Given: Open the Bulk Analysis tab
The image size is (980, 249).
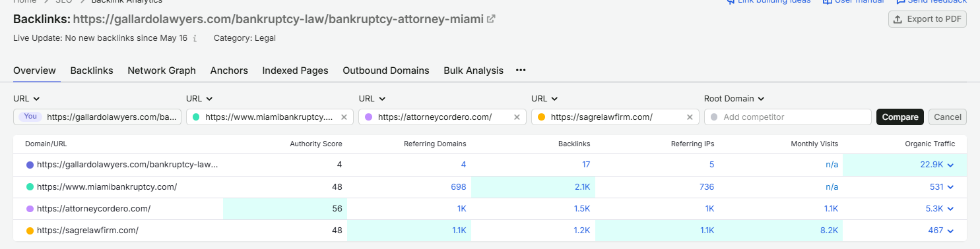Looking at the screenshot, I should [x=473, y=70].
